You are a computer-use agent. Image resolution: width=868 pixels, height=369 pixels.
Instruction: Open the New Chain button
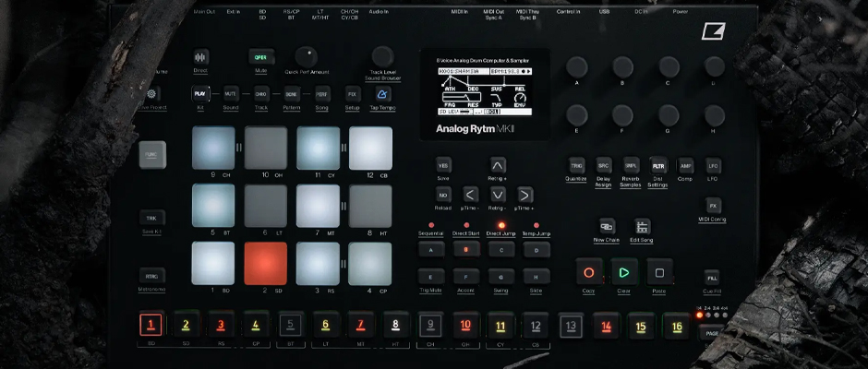click(607, 226)
